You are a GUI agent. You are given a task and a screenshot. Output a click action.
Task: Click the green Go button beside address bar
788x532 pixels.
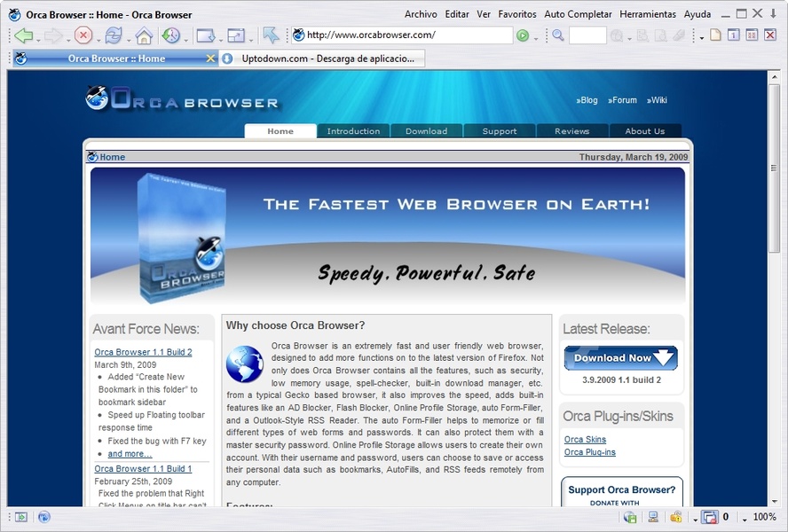point(523,35)
